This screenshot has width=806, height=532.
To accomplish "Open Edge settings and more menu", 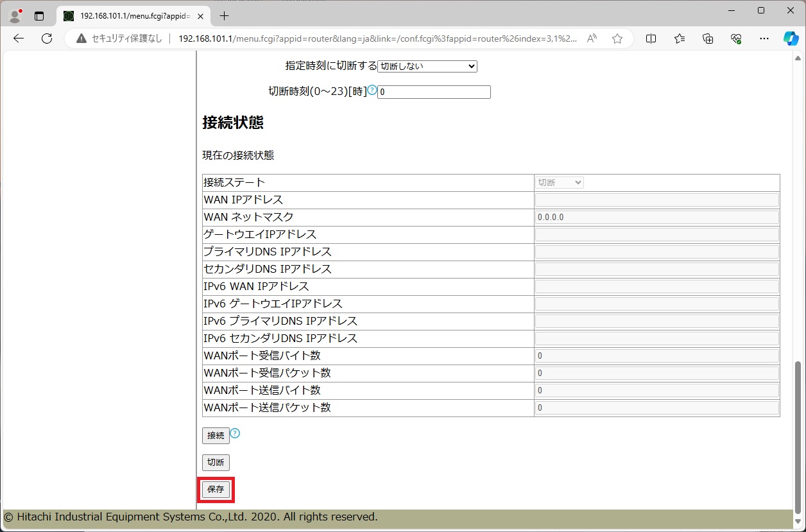I will tap(764, 39).
